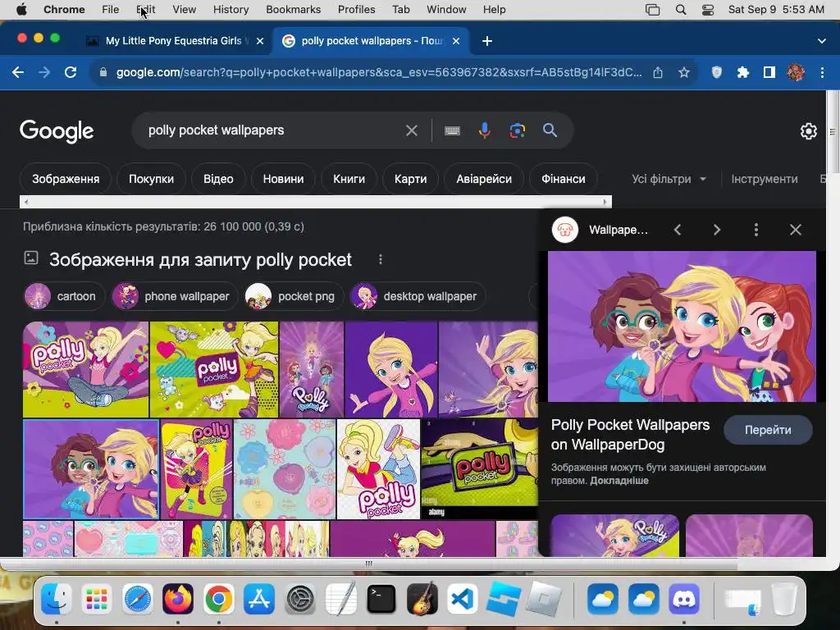Open the Chrome profile avatar
The height and width of the screenshot is (630, 840).
pos(796,72)
